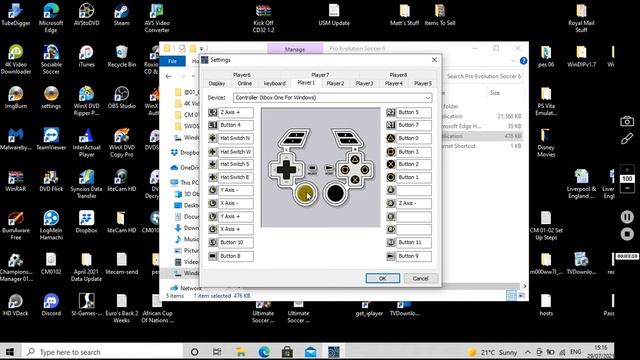Click the circle button on controller diagram
The height and width of the screenshot is (360, 640).
(364, 169)
